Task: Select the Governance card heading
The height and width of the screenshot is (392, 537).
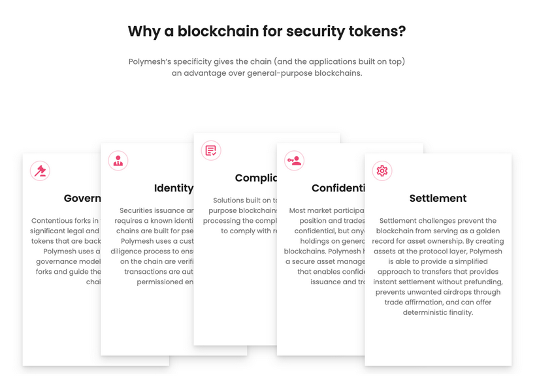Action: (x=82, y=199)
